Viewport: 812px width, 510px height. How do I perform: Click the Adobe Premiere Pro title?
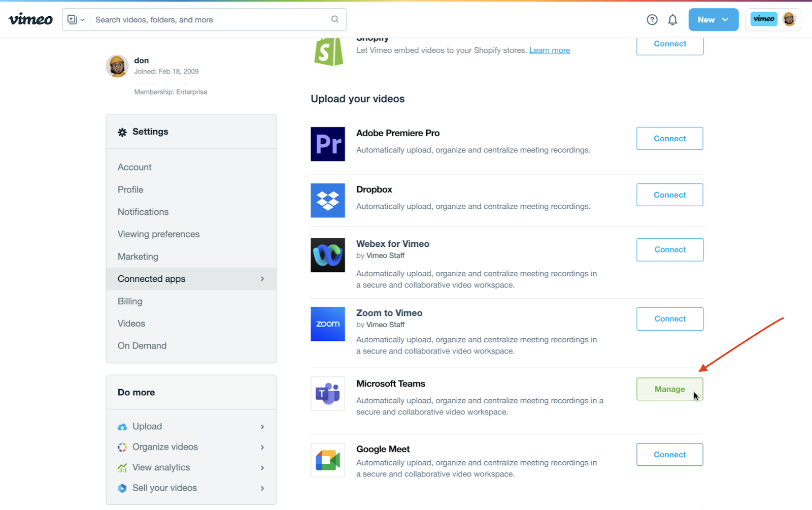click(398, 133)
